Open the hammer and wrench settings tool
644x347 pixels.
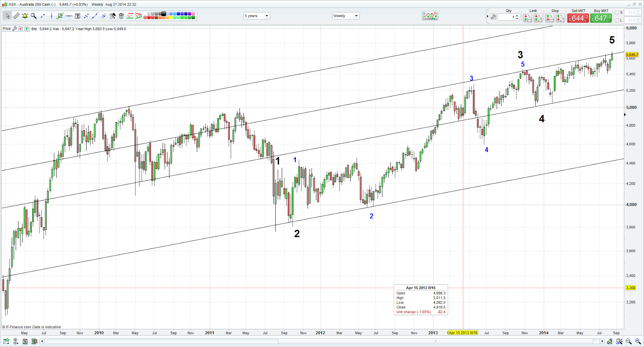113,16
